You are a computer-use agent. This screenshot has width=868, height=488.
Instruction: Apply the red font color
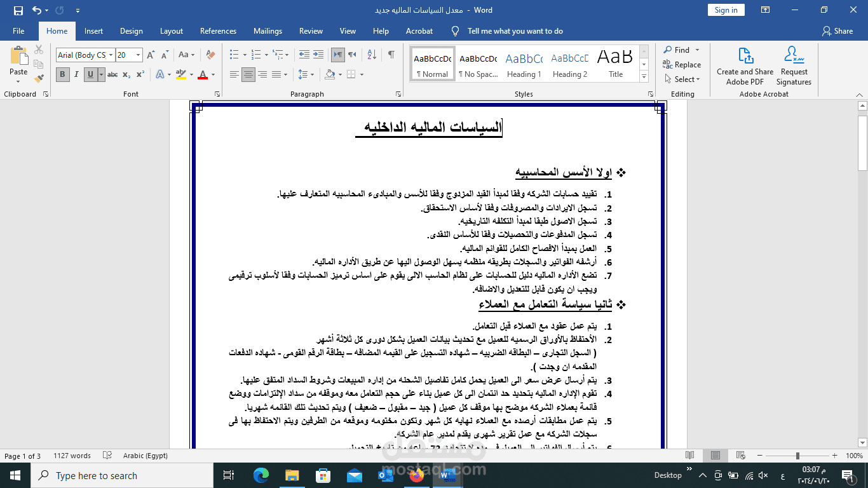[203, 74]
